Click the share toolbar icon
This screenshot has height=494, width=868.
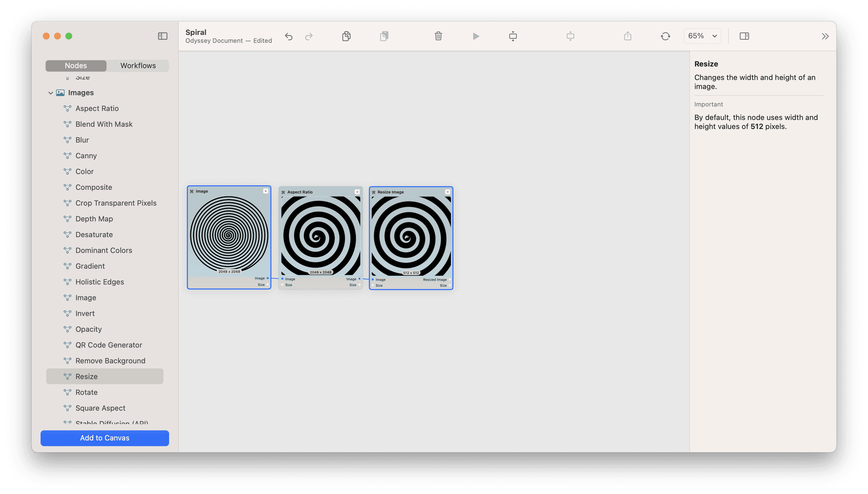[x=628, y=36]
